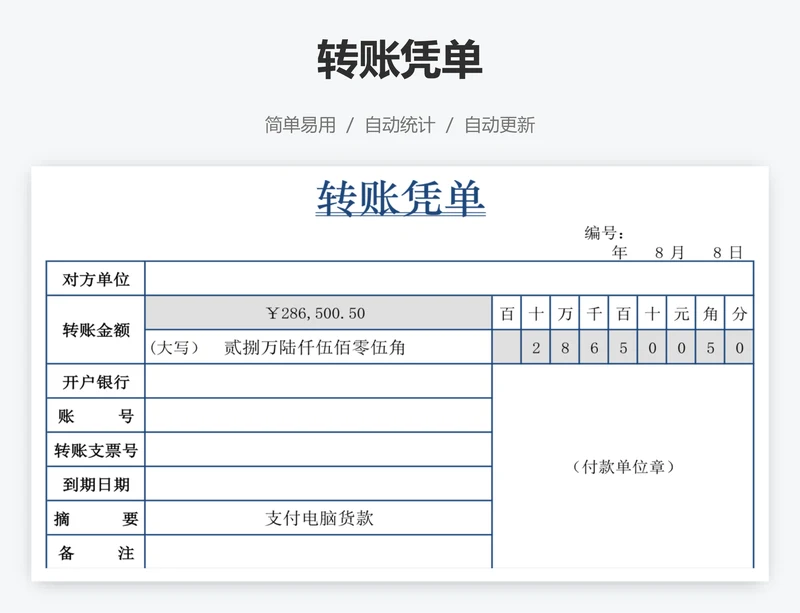Click the 角 column header
This screenshot has width=800, height=613.
click(710, 313)
